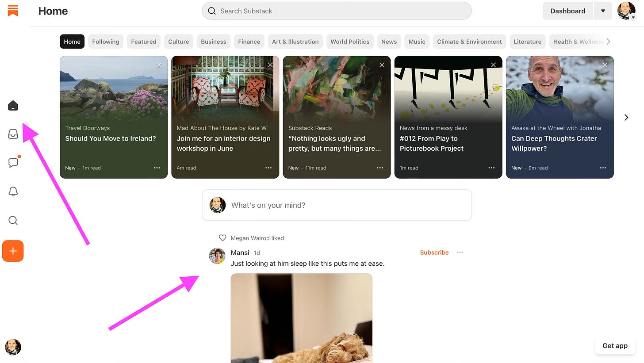Click the What's on your mind field

click(x=337, y=205)
